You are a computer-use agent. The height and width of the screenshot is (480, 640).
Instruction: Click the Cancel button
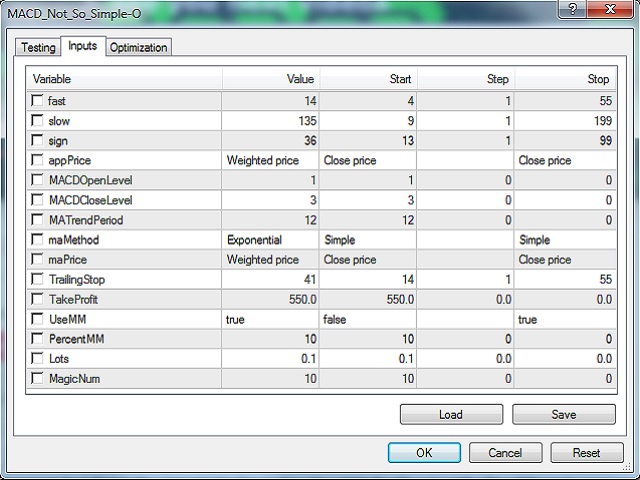505,452
